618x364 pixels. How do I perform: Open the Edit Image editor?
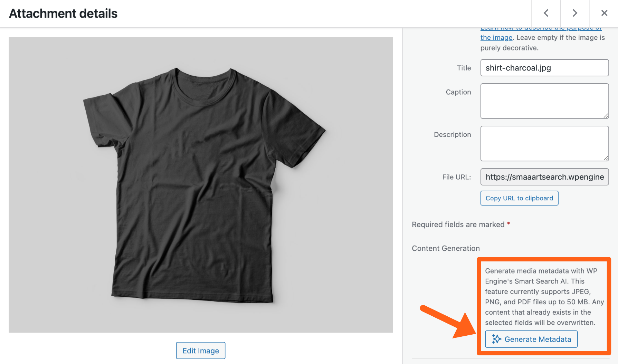[x=200, y=351]
